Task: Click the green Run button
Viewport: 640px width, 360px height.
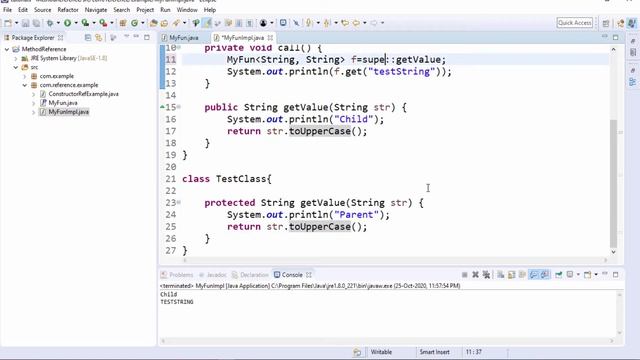Action: click(67, 23)
